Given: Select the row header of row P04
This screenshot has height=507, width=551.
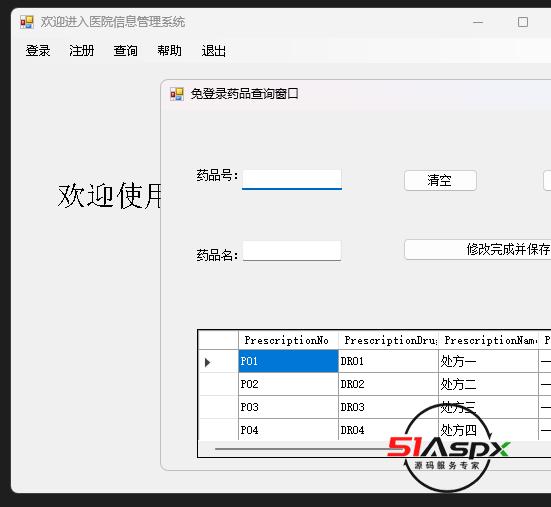Looking at the screenshot, I should click(218, 429).
